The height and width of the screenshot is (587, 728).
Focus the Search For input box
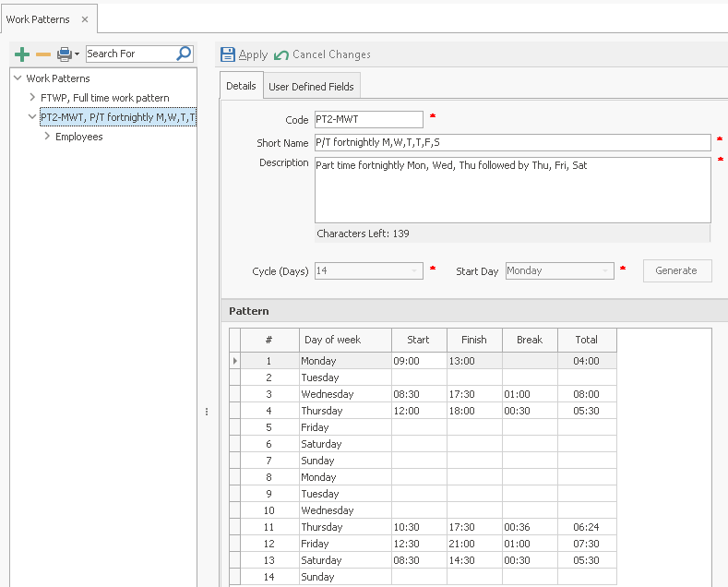(130, 54)
